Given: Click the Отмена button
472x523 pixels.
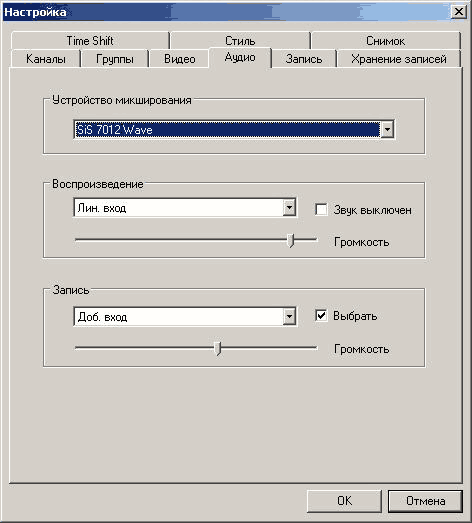Looking at the screenshot, I should (425, 501).
